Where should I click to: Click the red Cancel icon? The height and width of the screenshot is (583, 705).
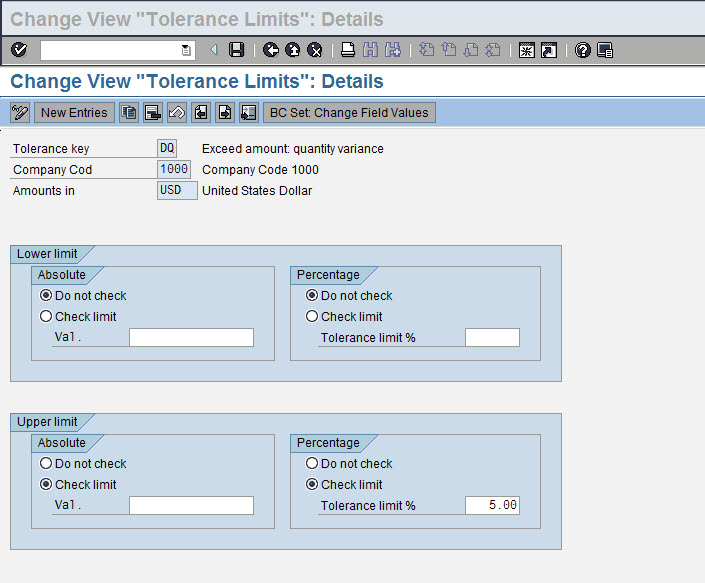click(x=315, y=50)
